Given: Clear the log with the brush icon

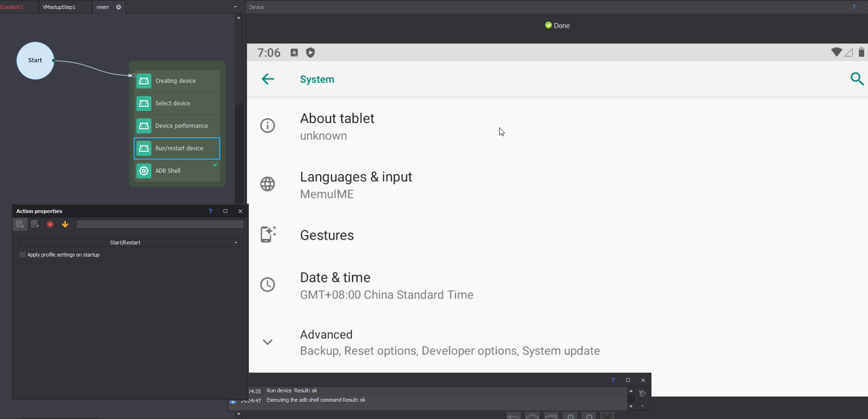Looking at the screenshot, I should pos(642,393).
